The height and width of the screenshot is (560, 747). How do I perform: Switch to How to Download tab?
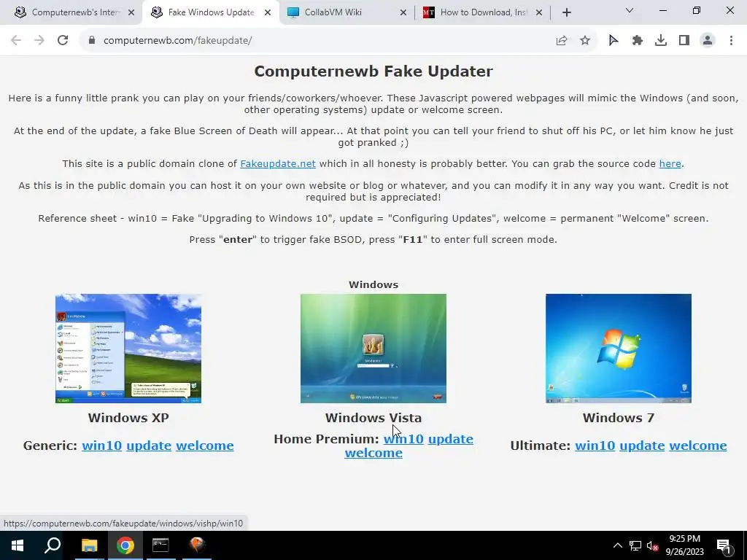(x=482, y=12)
